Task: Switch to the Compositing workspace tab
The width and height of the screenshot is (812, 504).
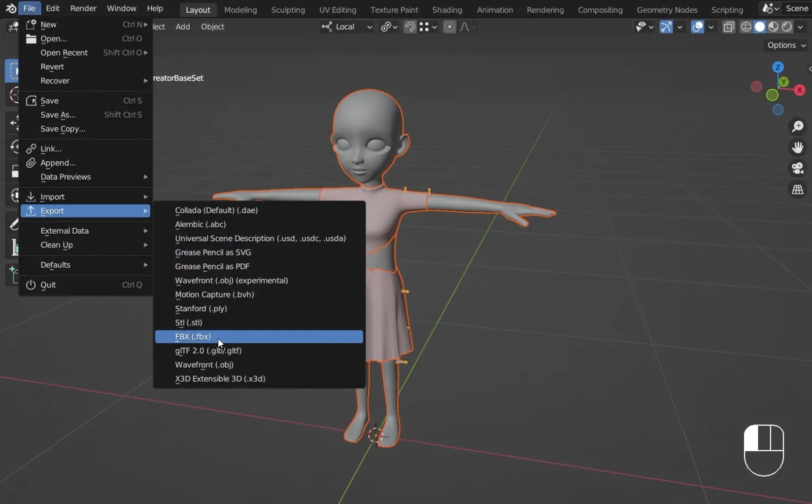Action: pos(600,10)
